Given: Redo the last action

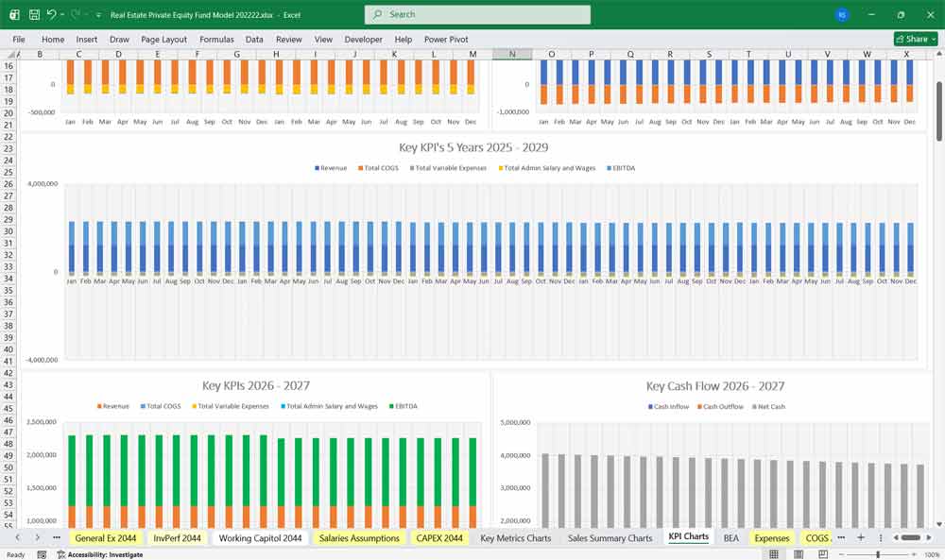Looking at the screenshot, I should coord(74,15).
